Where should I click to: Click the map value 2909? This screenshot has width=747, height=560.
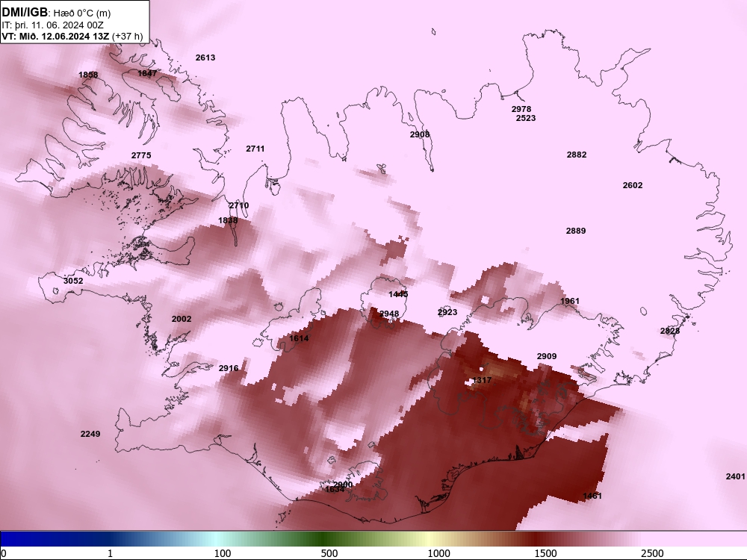point(547,356)
